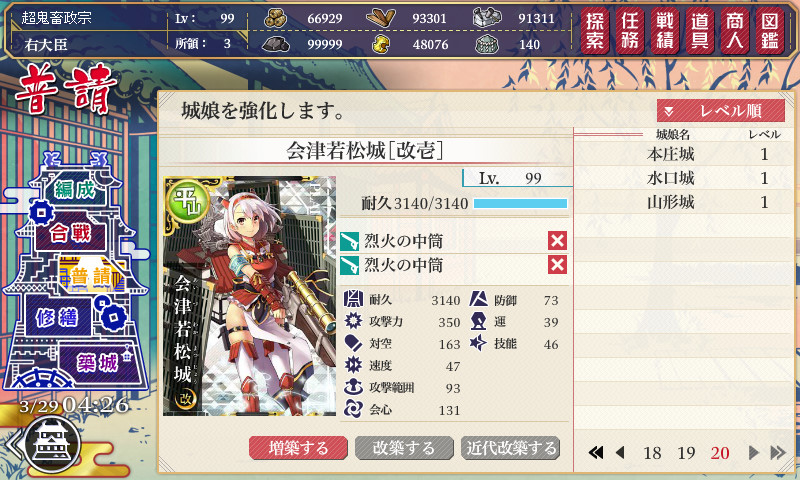Select the 修繕 repair tab

coord(57,317)
